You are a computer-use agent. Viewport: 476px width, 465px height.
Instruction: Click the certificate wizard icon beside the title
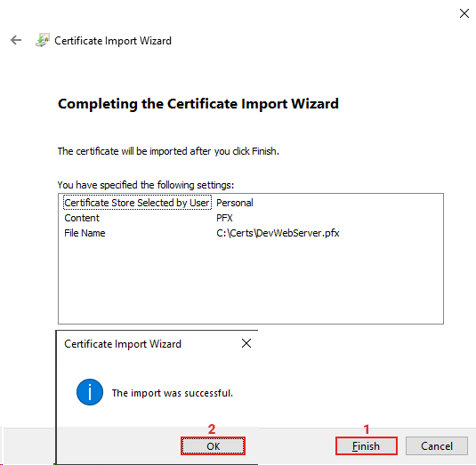coord(43,40)
